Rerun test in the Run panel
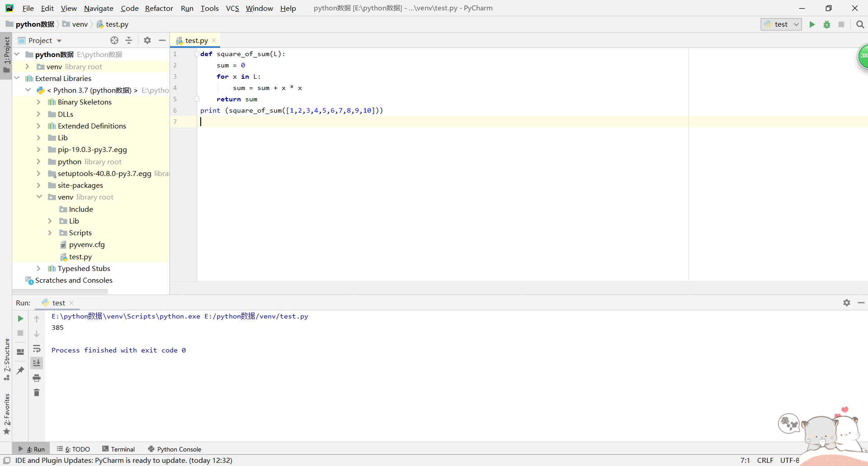This screenshot has height=466, width=868. pyautogui.click(x=20, y=319)
